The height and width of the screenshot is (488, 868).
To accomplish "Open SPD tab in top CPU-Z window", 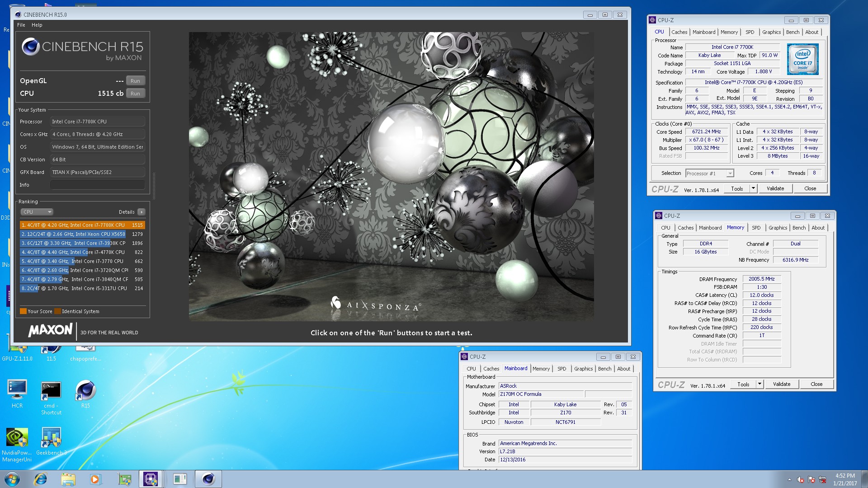I will 750,32.
